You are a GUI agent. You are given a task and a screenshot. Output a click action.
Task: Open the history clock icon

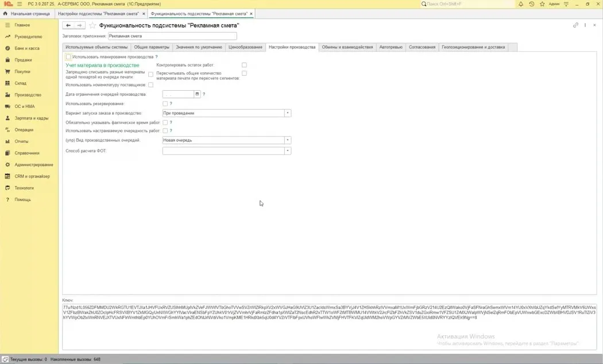point(531,4)
